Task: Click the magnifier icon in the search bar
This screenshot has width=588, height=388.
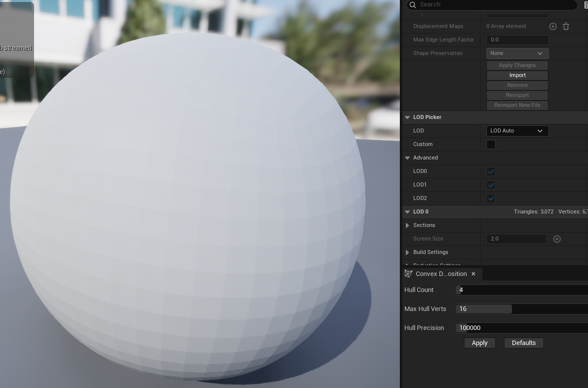Action: click(412, 4)
